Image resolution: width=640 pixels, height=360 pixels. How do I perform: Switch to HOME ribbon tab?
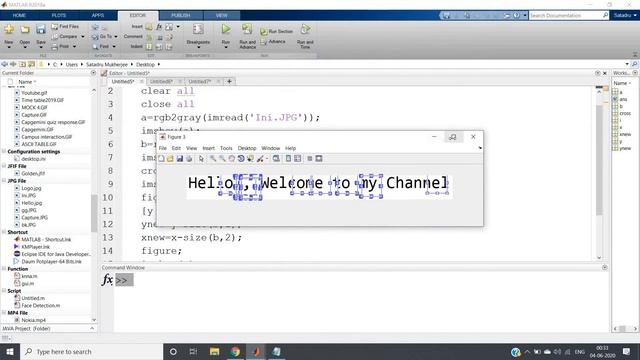(x=19, y=16)
